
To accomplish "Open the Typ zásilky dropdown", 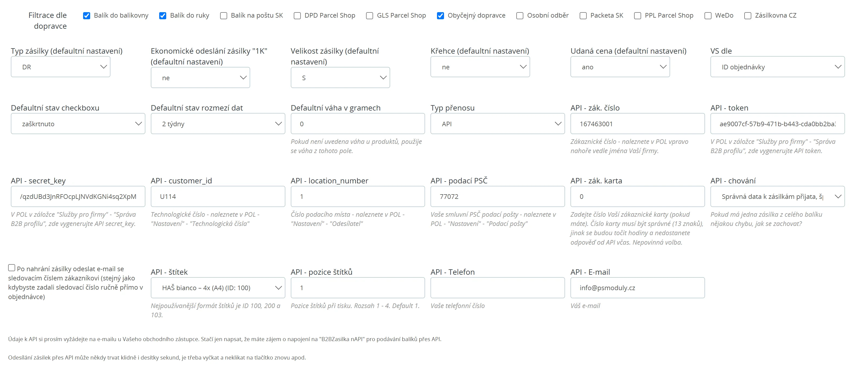I will point(61,67).
